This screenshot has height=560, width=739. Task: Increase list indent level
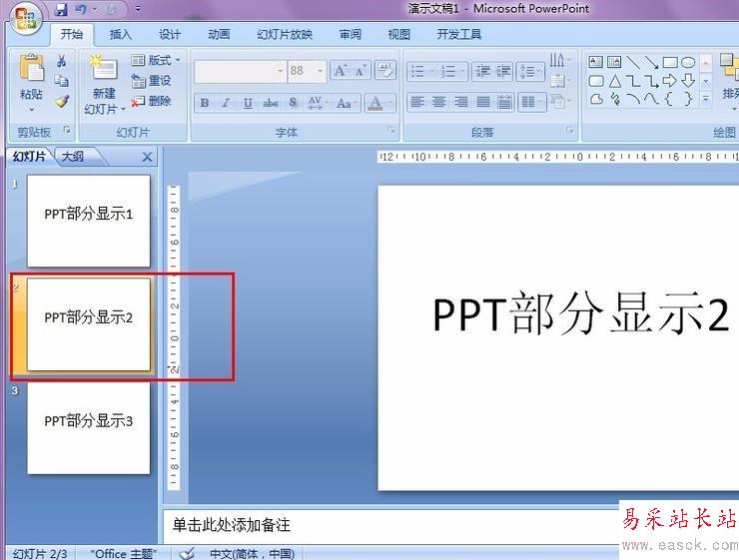[503, 72]
